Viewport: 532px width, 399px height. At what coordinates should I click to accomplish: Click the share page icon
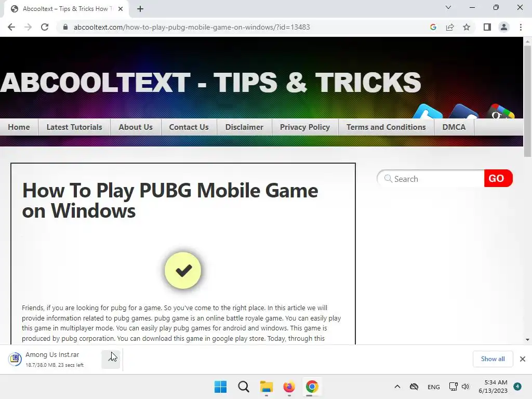click(x=450, y=27)
